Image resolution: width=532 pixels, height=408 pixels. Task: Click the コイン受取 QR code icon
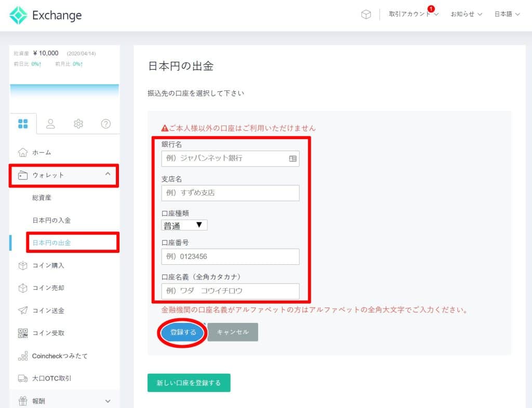[23, 333]
